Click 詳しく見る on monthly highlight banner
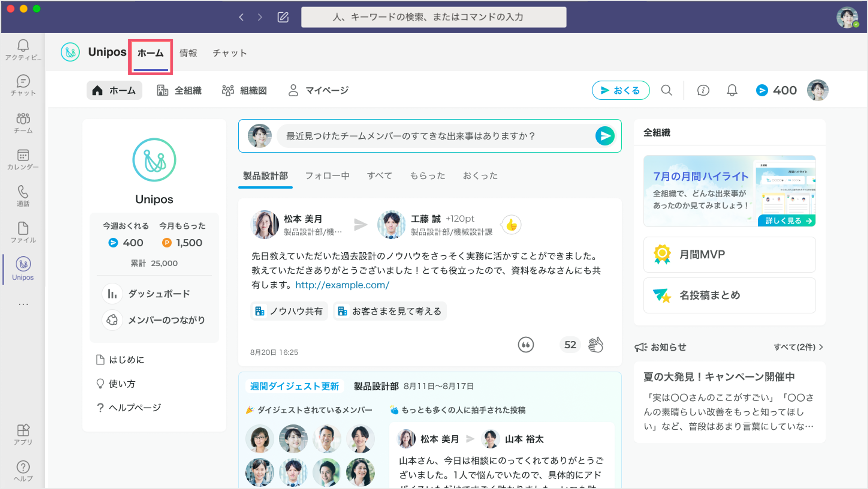Viewport: 868px width, 489px height. pyautogui.click(x=787, y=221)
